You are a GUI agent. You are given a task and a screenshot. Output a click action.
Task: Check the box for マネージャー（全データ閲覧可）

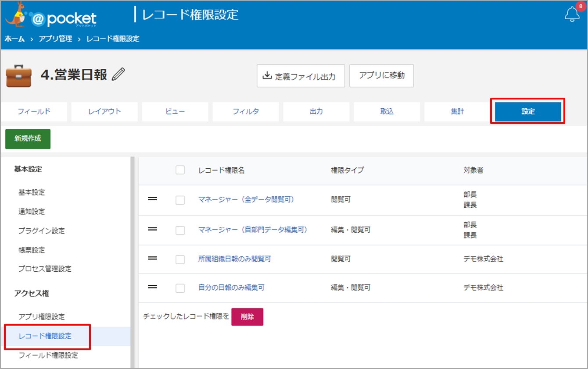click(x=180, y=200)
